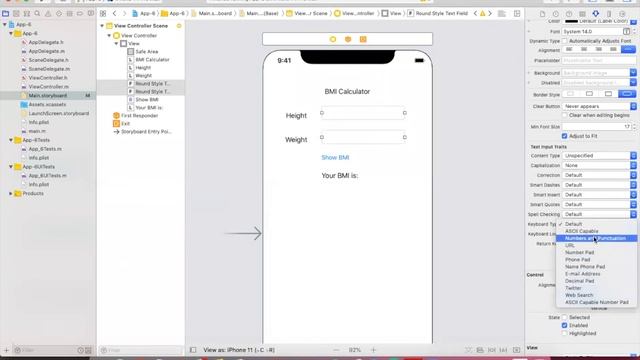Toggle the Enabled state checkbox
Image resolution: width=640 pixels, height=360 pixels.
point(564,325)
